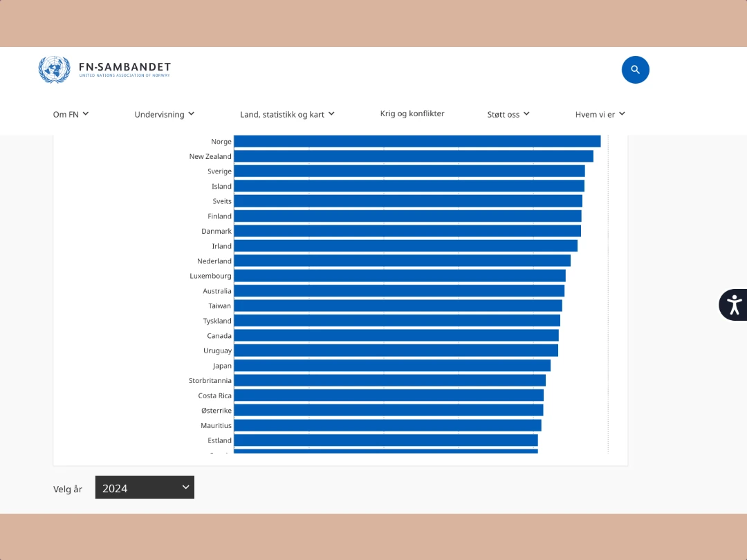Click the Velg år label
Viewport: 747px width, 560px height.
tap(68, 489)
